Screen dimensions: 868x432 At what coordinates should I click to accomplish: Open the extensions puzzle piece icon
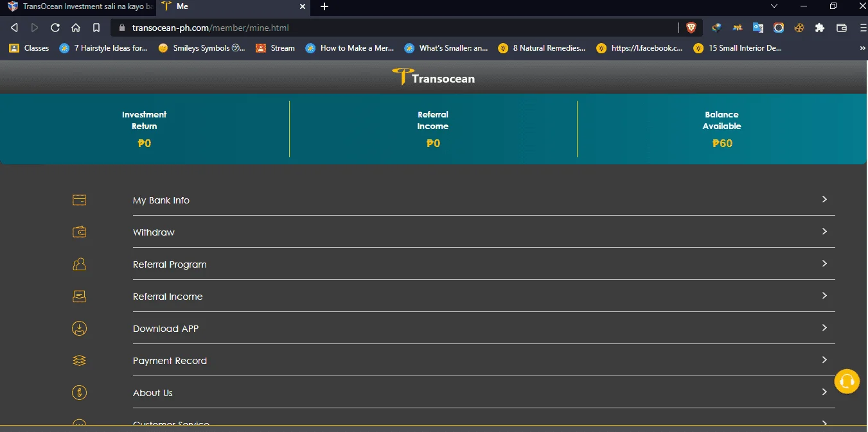pyautogui.click(x=819, y=28)
